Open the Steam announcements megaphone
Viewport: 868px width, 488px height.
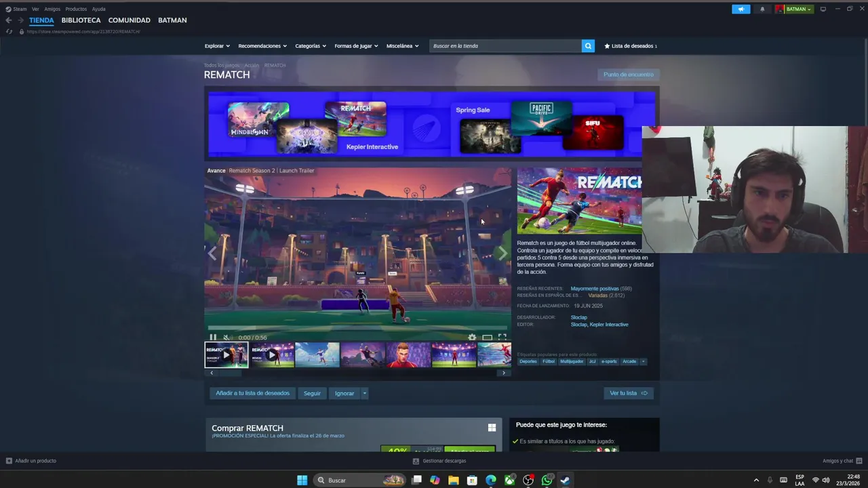[741, 9]
